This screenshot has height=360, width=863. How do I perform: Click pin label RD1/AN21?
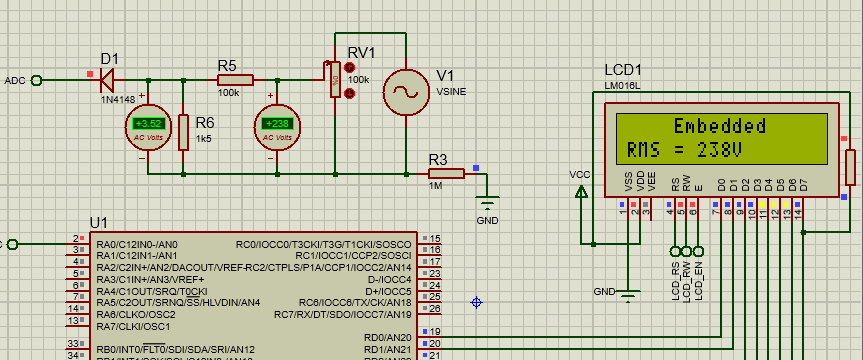tap(388, 349)
